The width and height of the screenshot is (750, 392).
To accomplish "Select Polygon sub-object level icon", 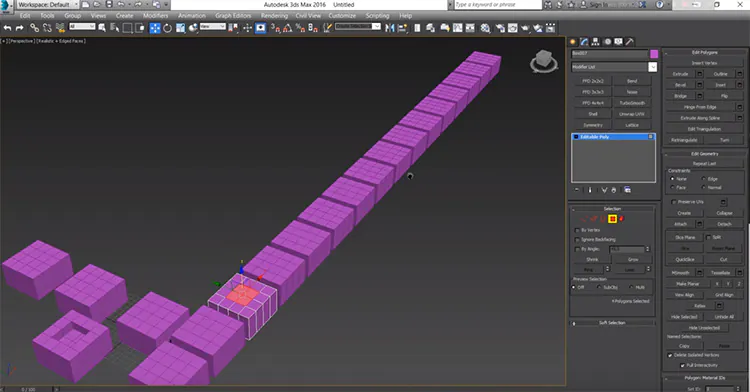I will pyautogui.click(x=612, y=219).
